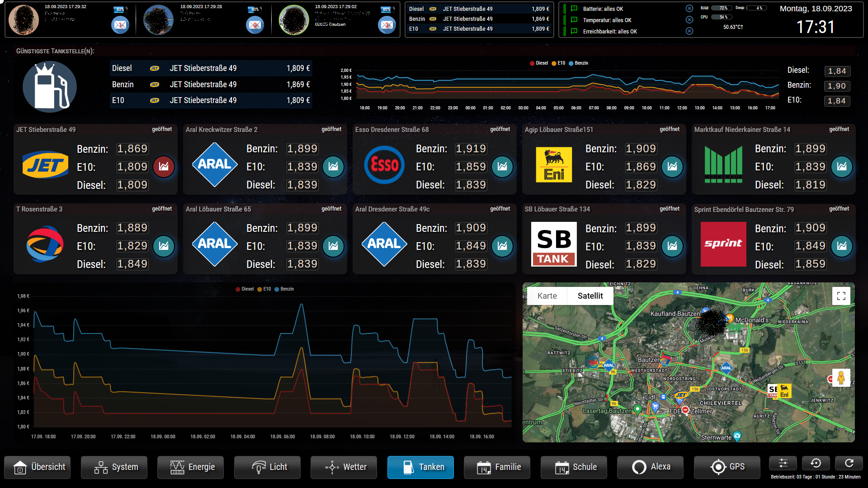Toggle Benzin series in bottom chart legend
868x488 pixels.
tap(284, 289)
